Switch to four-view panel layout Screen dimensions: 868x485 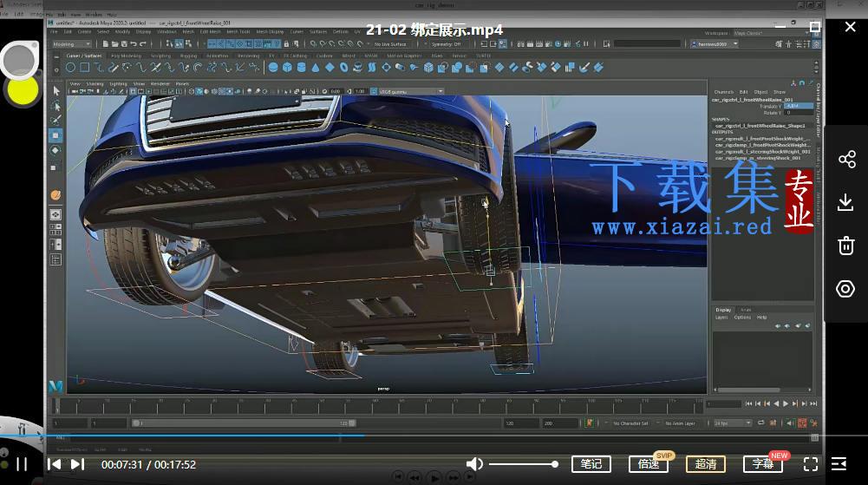point(55,229)
